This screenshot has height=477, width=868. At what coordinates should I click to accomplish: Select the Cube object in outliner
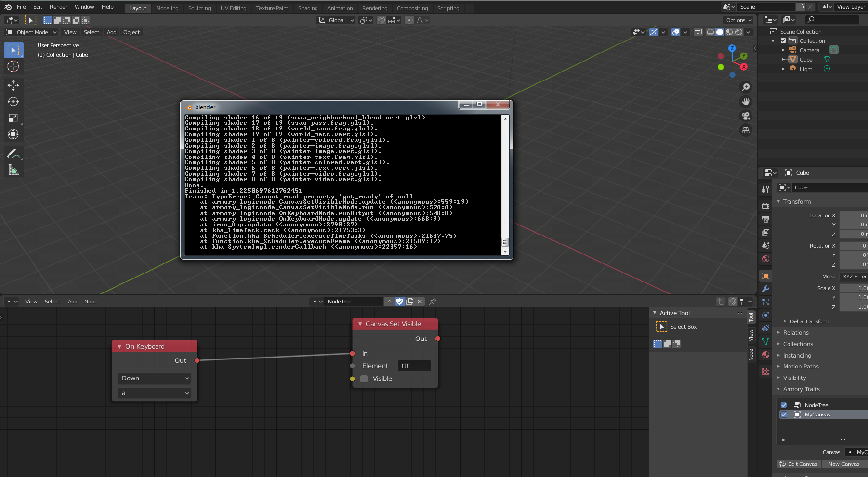point(806,60)
